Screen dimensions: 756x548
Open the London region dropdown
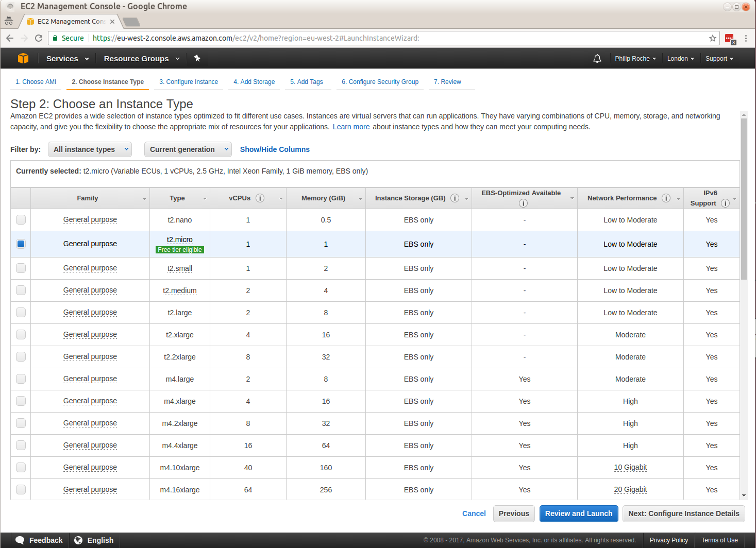(x=680, y=59)
